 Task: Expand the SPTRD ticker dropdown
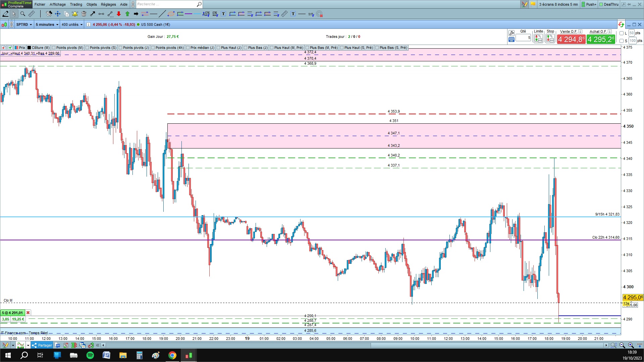24,24
